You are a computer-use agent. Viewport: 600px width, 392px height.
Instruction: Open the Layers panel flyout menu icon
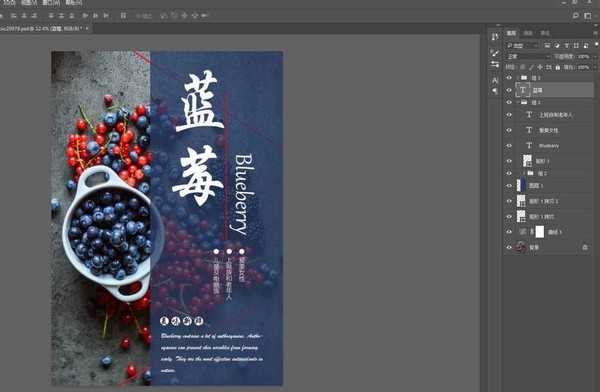595,33
